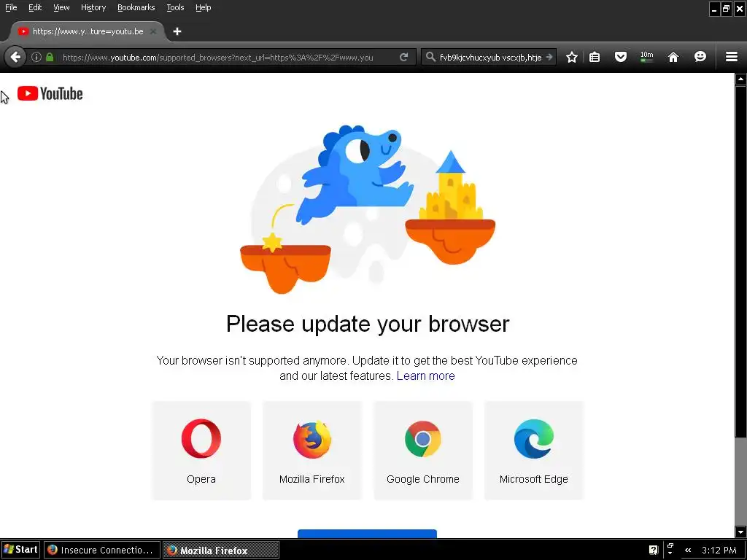The image size is (747, 560).
Task: Go back using the back arrow button
Action: pos(15,57)
